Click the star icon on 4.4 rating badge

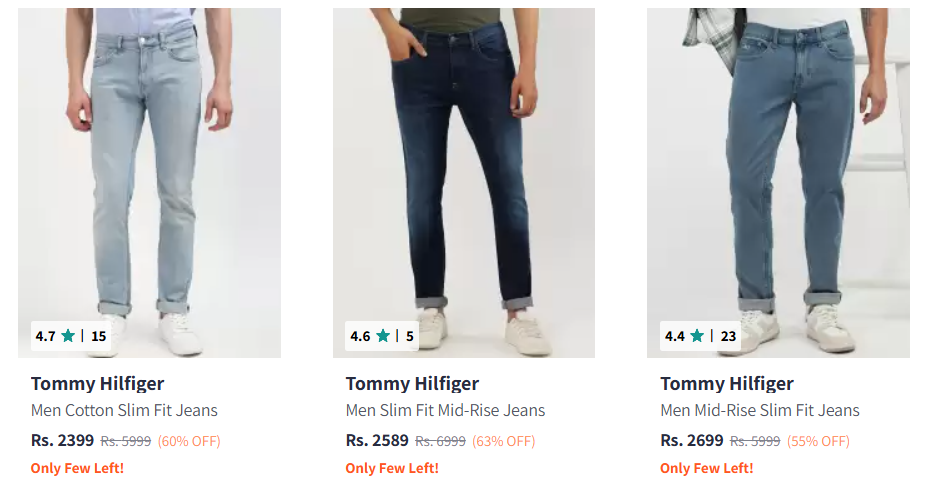pyautogui.click(x=697, y=336)
